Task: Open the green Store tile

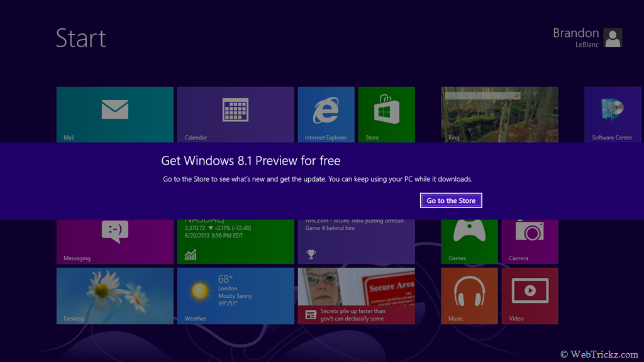Action: 387,114
